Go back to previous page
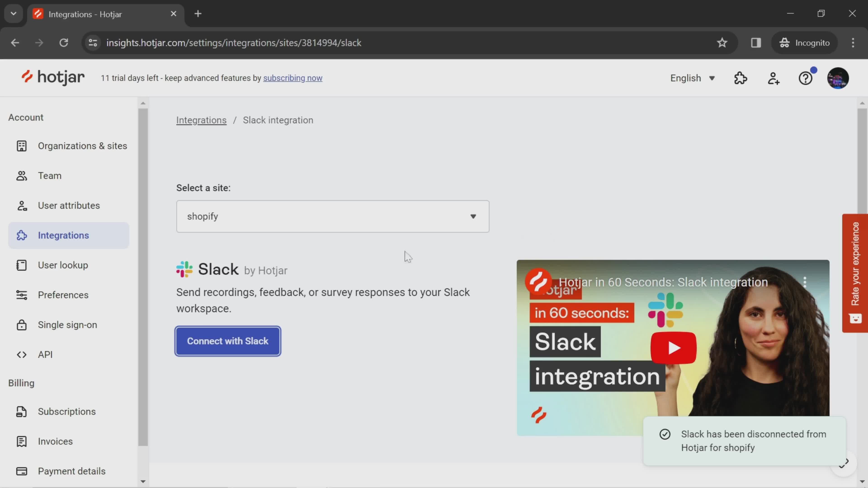The width and height of the screenshot is (868, 488). tap(15, 43)
